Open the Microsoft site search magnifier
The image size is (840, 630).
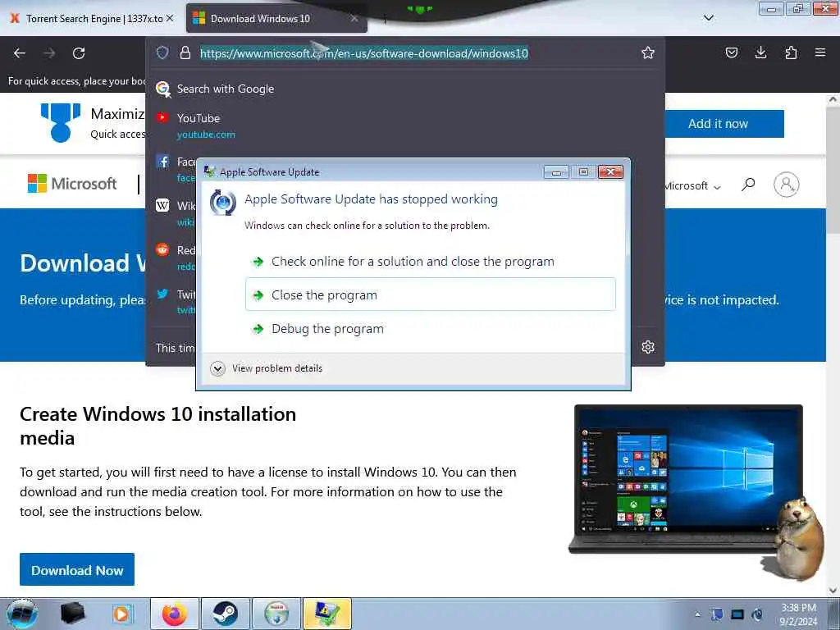(748, 185)
